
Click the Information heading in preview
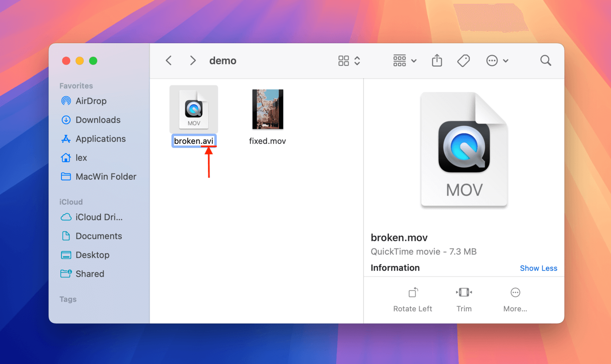click(395, 268)
